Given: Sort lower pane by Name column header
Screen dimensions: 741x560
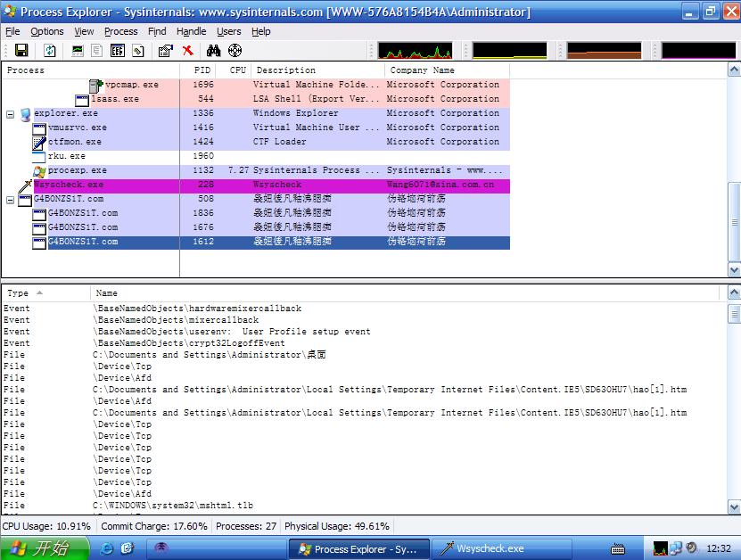Looking at the screenshot, I should (x=405, y=293).
